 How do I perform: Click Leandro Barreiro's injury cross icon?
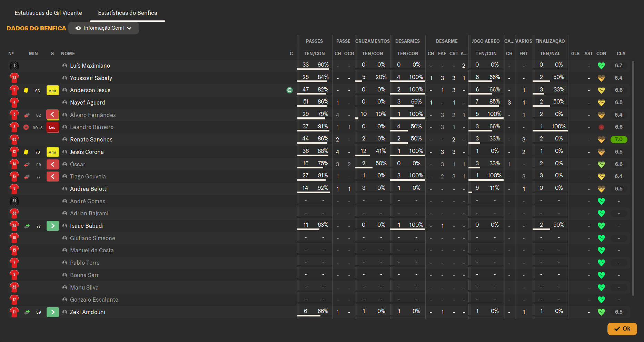pos(26,127)
